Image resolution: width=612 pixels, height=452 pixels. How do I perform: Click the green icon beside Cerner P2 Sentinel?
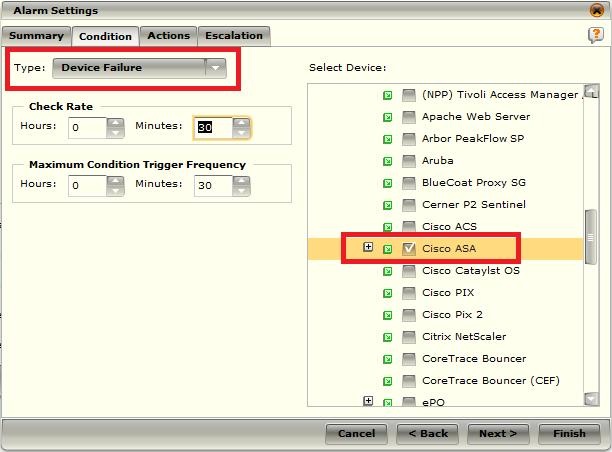point(388,205)
